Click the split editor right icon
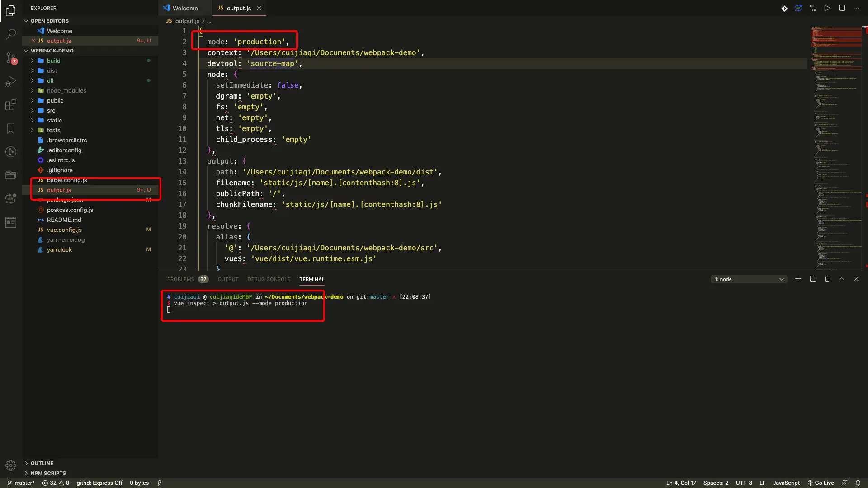 pos(842,8)
